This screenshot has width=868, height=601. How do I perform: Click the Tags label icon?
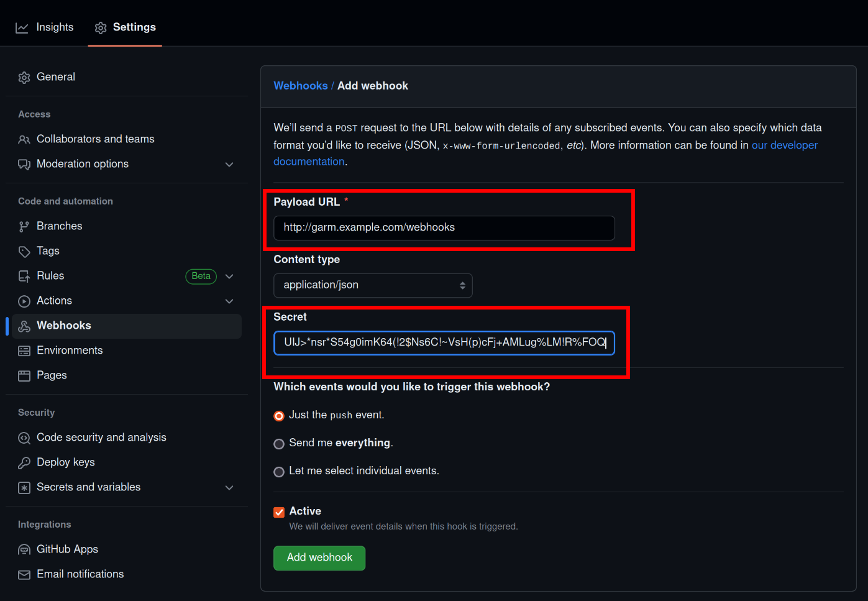pos(24,252)
